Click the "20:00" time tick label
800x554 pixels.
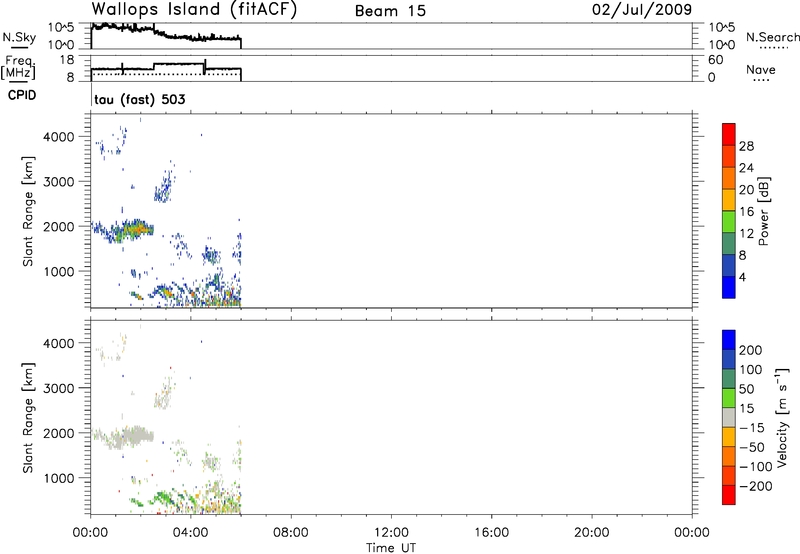591,533
